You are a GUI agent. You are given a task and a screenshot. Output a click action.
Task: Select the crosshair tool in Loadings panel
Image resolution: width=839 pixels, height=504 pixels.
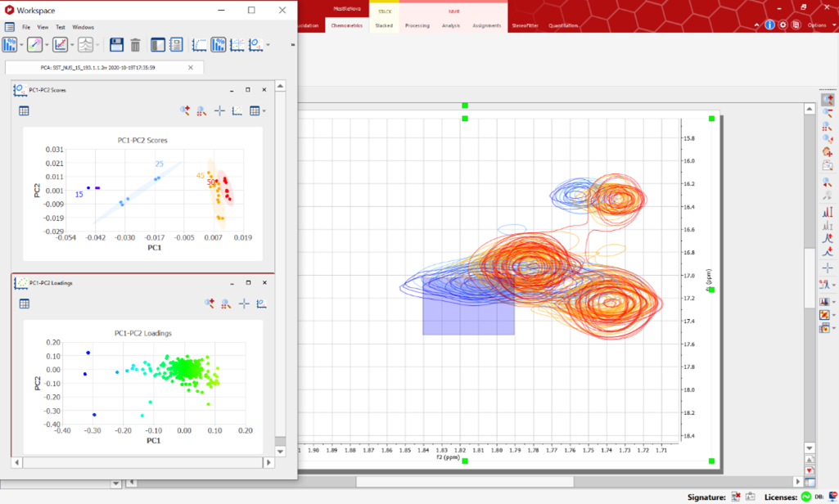[244, 304]
